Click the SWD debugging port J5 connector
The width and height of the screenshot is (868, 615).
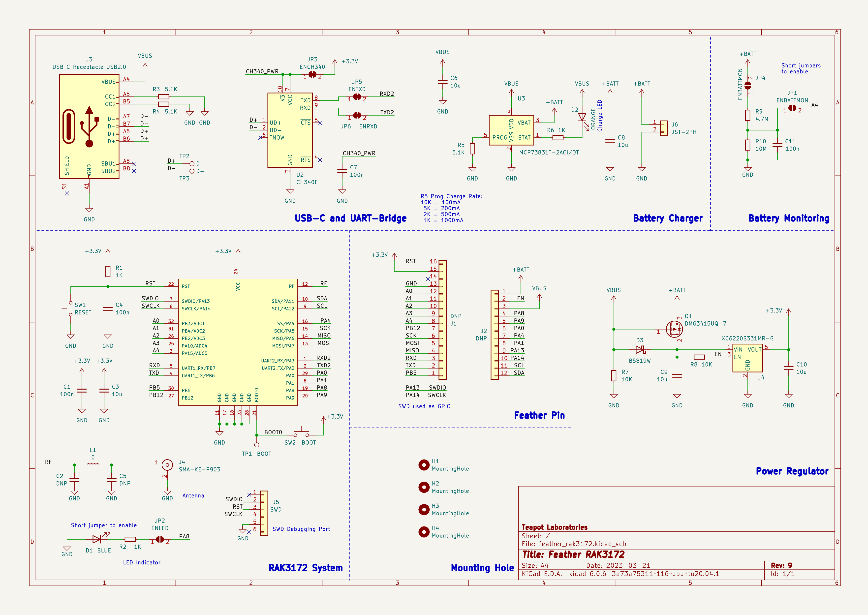coord(264,513)
